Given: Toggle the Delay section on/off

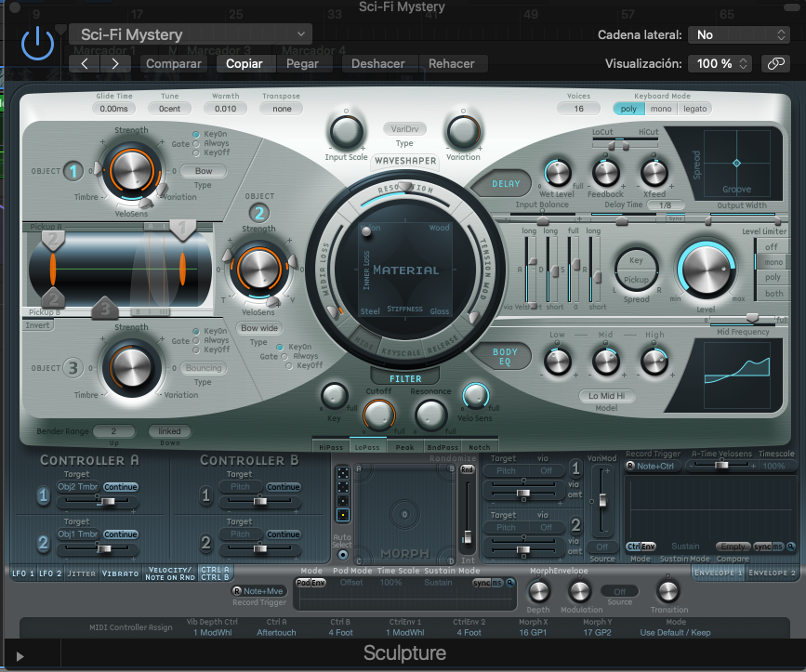Looking at the screenshot, I should point(505,184).
